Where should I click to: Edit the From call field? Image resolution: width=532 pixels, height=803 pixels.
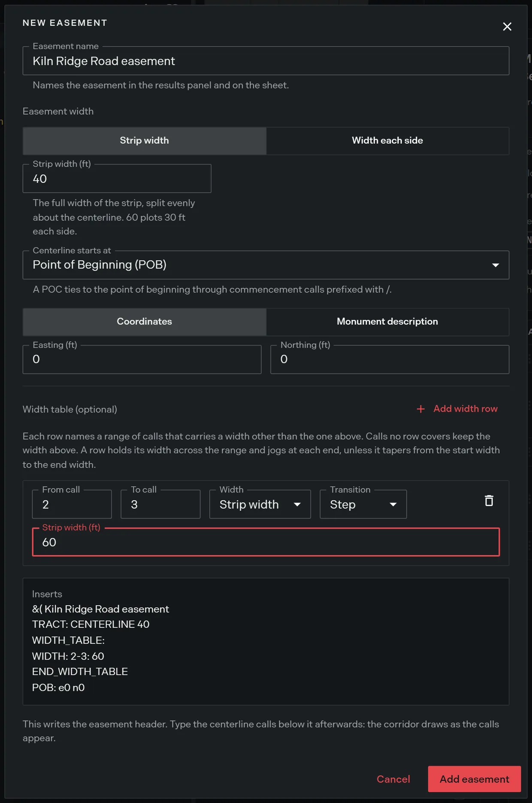point(72,504)
